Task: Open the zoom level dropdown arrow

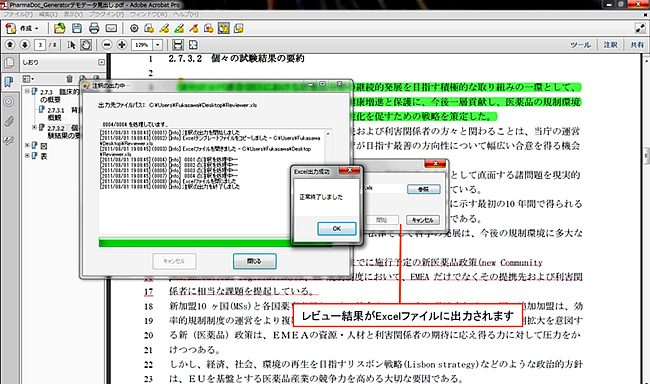Action: click(x=158, y=44)
